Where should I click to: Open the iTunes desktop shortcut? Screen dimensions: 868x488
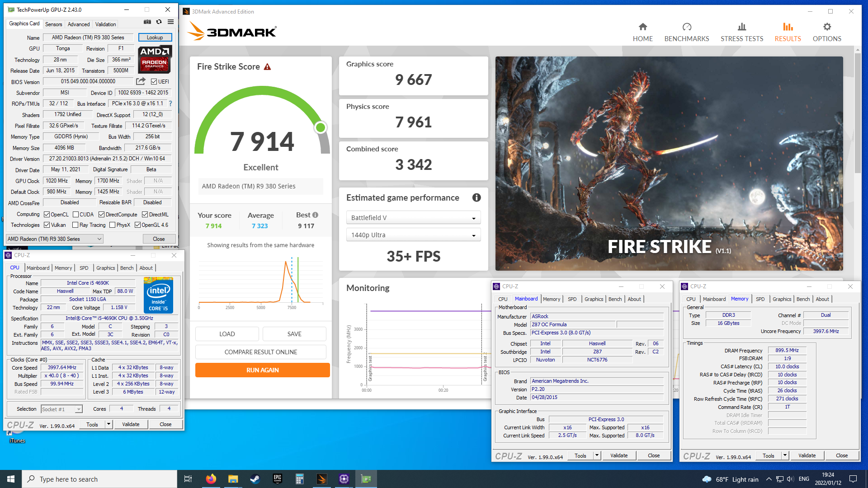click(x=17, y=437)
